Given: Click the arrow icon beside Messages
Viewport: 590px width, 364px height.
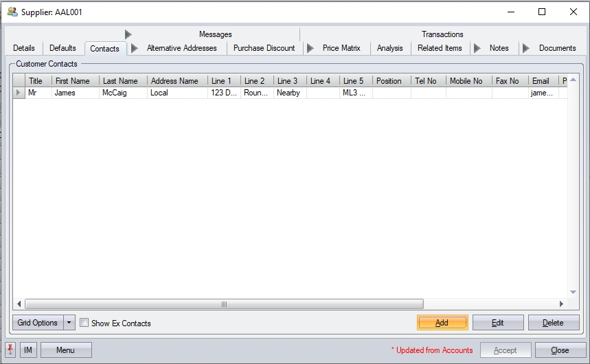Looking at the screenshot, I should pyautogui.click(x=128, y=34).
